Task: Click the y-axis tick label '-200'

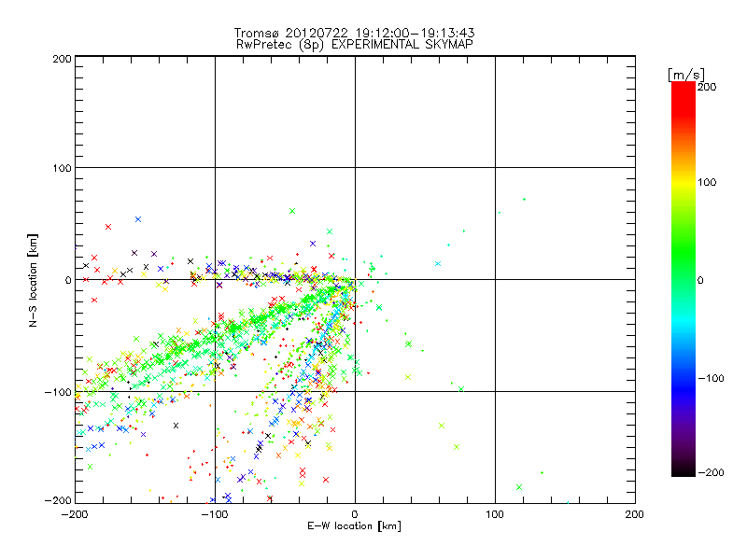Action: (58, 500)
